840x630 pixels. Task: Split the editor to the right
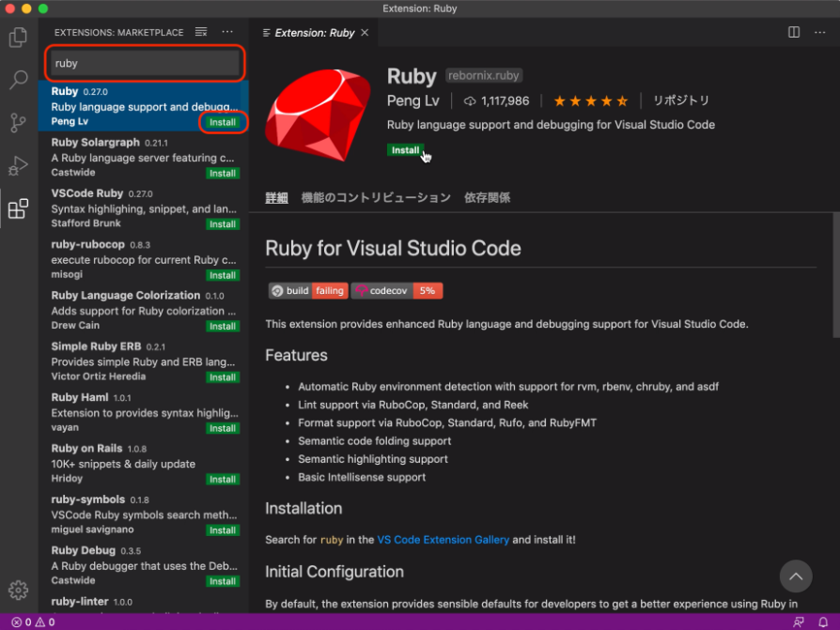(x=793, y=32)
